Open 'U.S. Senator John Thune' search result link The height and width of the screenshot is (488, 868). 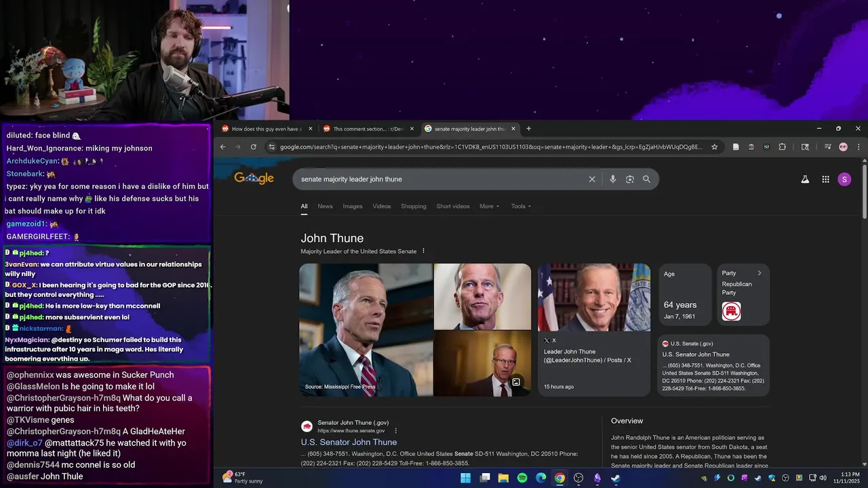tap(349, 442)
